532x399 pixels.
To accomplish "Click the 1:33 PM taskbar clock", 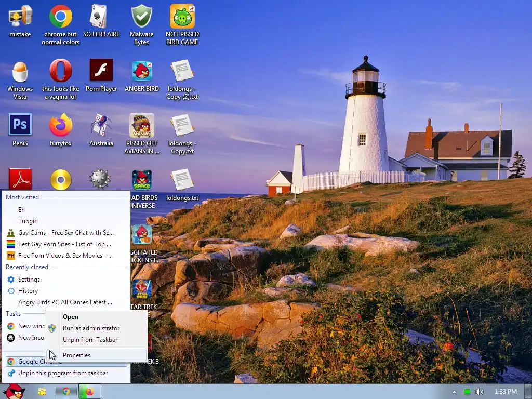I will click(x=506, y=392).
